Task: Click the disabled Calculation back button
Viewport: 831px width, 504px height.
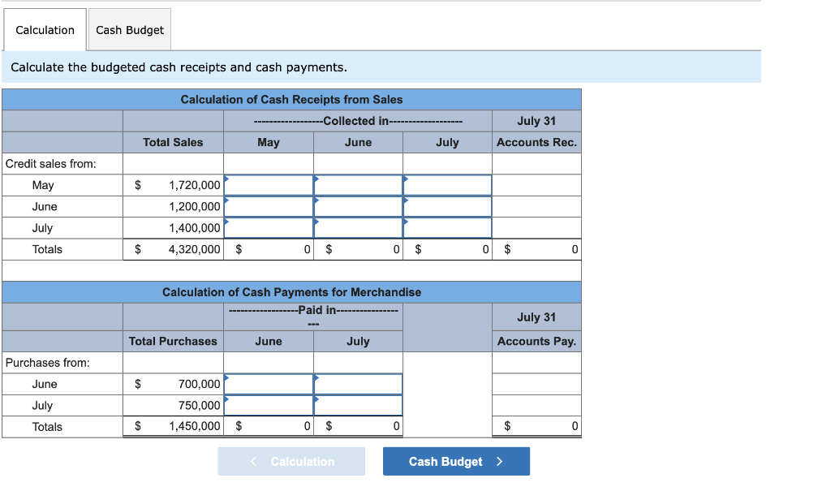Action: click(x=291, y=461)
